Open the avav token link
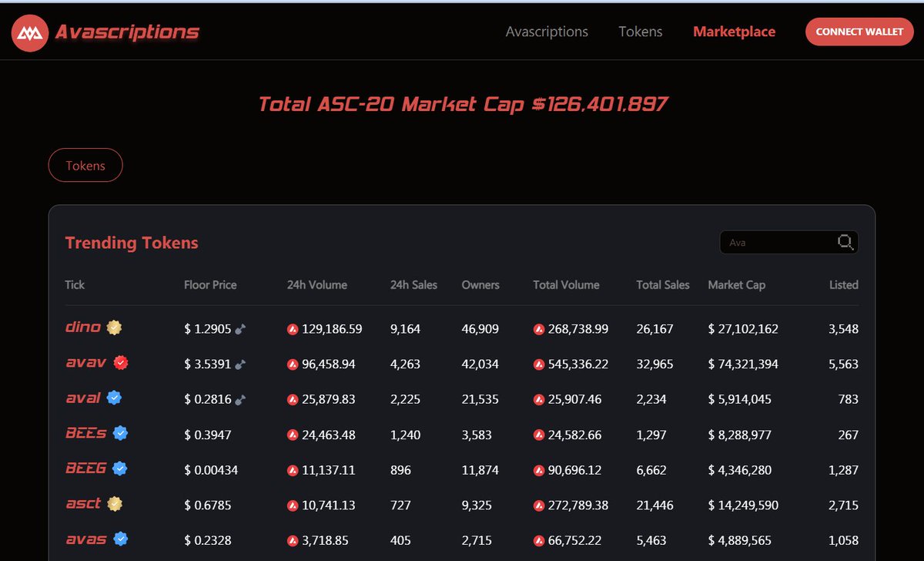Viewport: 924px width, 561px height. point(86,362)
